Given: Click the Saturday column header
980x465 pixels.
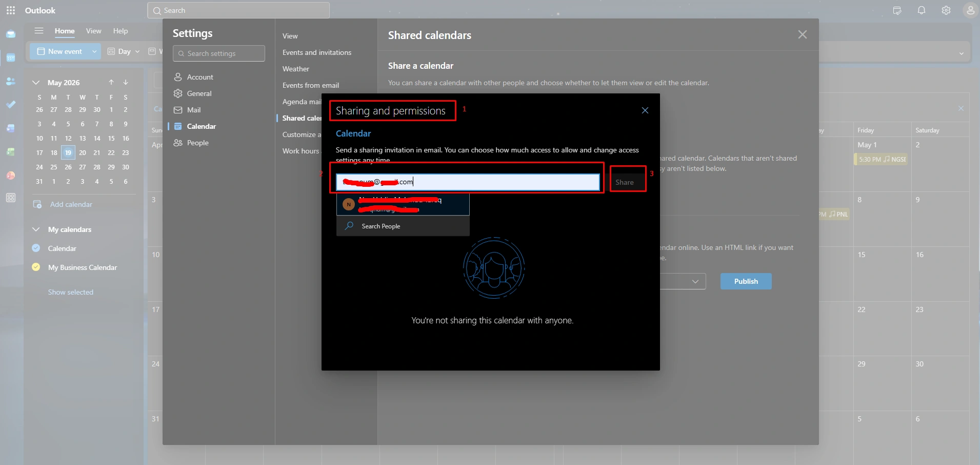Looking at the screenshot, I should coord(928,130).
